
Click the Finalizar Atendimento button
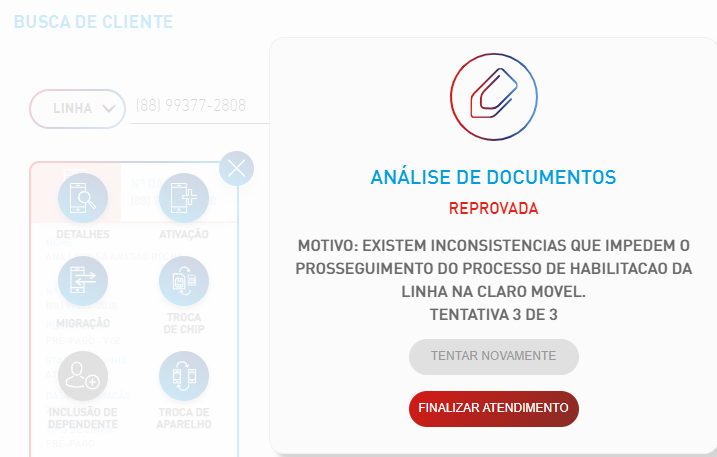coord(494,409)
